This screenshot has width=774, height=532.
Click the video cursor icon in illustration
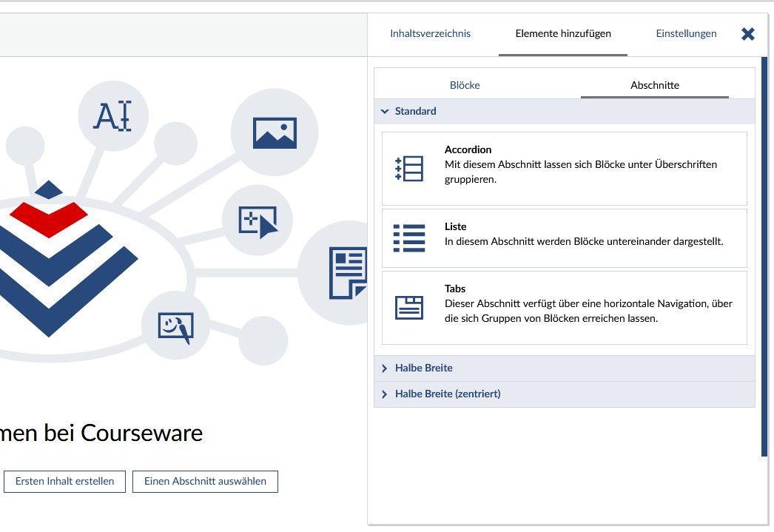tap(258, 220)
